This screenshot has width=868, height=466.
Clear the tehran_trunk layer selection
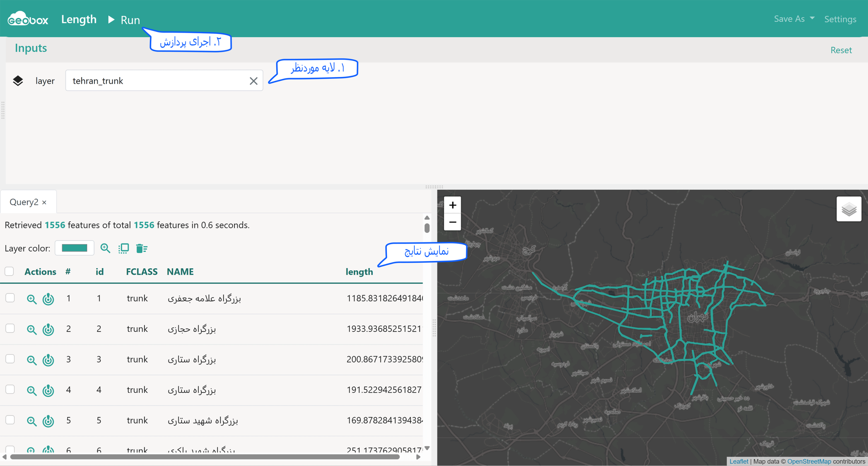click(253, 81)
